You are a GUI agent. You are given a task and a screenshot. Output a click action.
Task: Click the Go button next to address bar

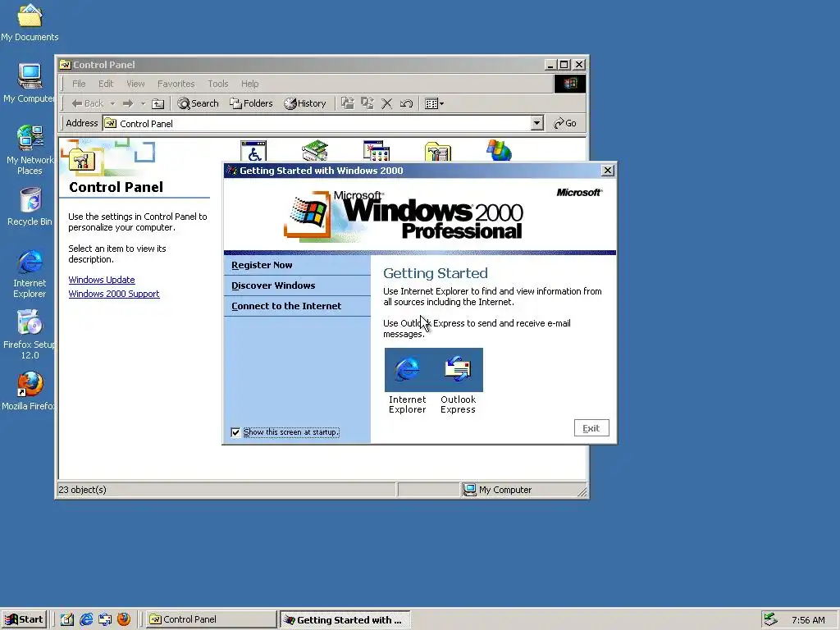coord(565,123)
